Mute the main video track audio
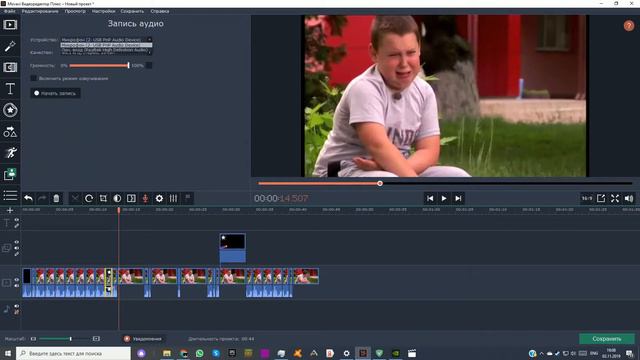This screenshot has height=360, width=640. pyautogui.click(x=17, y=286)
